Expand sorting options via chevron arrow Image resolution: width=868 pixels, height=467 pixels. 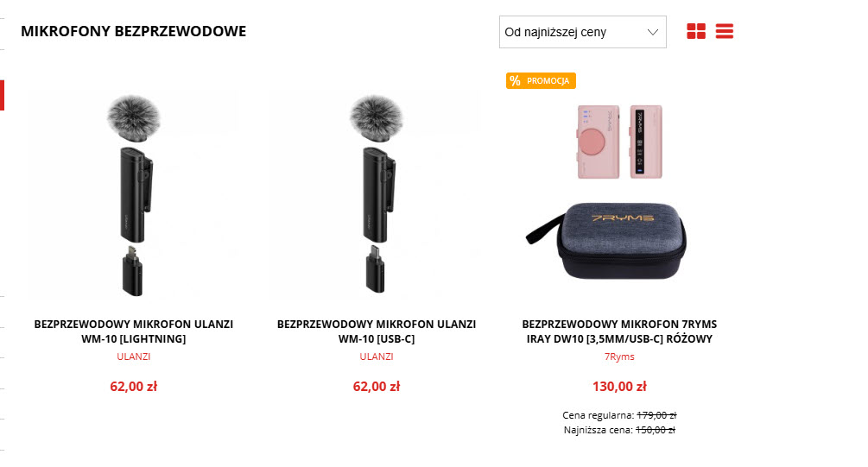click(653, 32)
